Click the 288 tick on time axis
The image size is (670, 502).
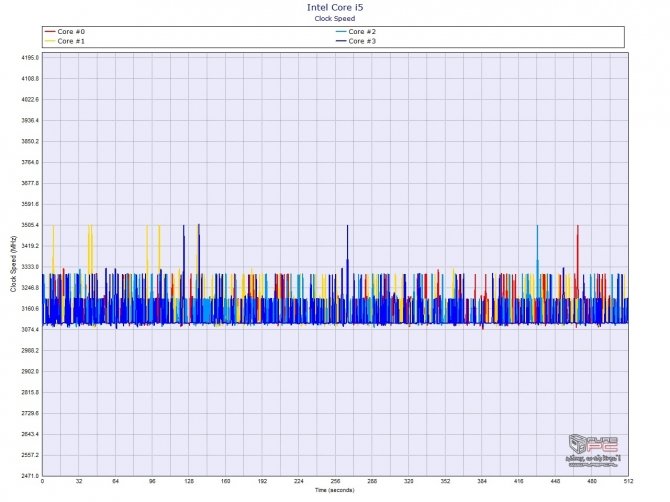point(372,481)
